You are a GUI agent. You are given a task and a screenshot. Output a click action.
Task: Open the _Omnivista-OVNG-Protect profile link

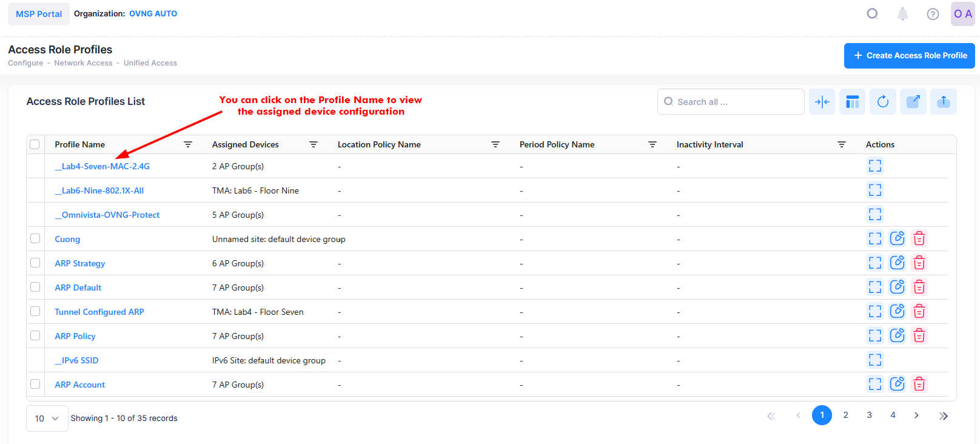point(107,215)
